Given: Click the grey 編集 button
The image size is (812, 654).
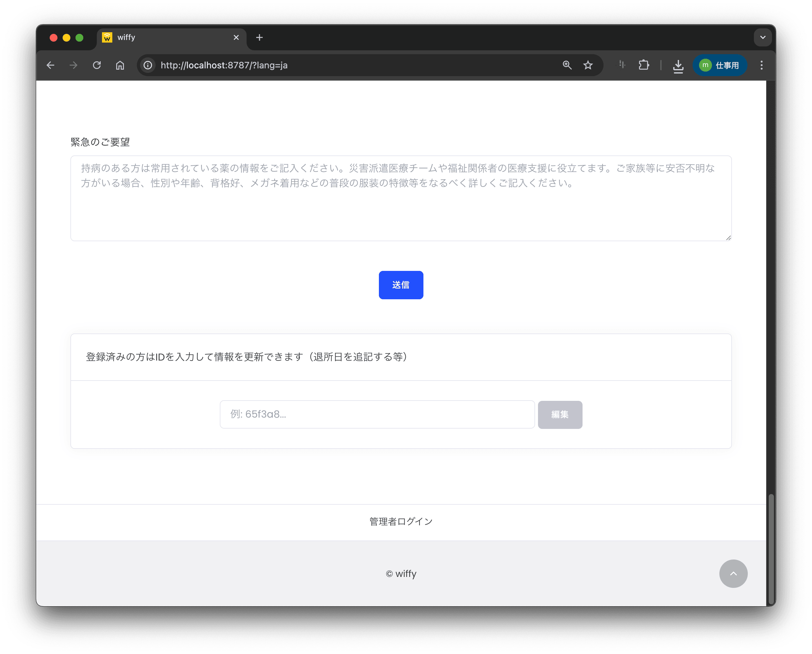Looking at the screenshot, I should 560,414.
